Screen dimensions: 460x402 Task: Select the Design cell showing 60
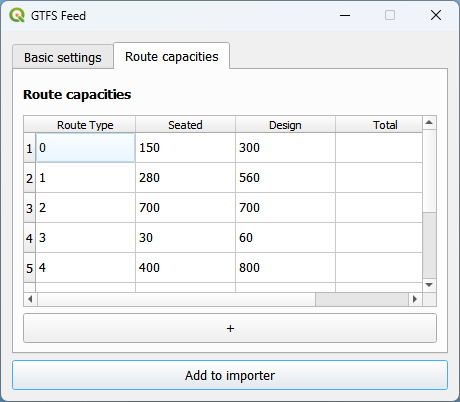[285, 238]
